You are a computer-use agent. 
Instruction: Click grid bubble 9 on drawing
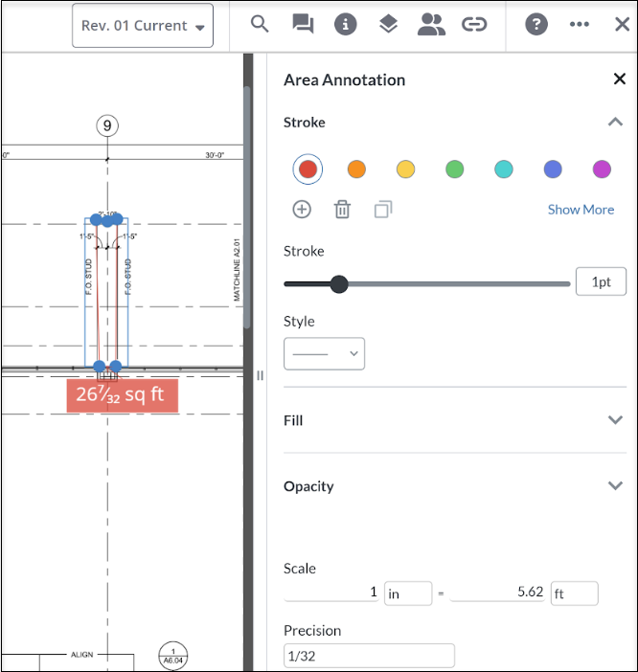tap(107, 125)
